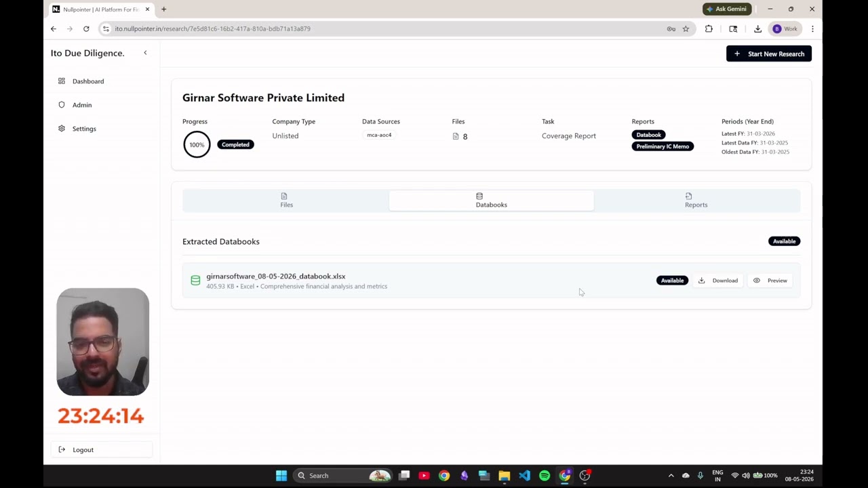The height and width of the screenshot is (488, 868).
Task: Open Visual Studio Code from the taskbar
Action: click(x=524, y=476)
